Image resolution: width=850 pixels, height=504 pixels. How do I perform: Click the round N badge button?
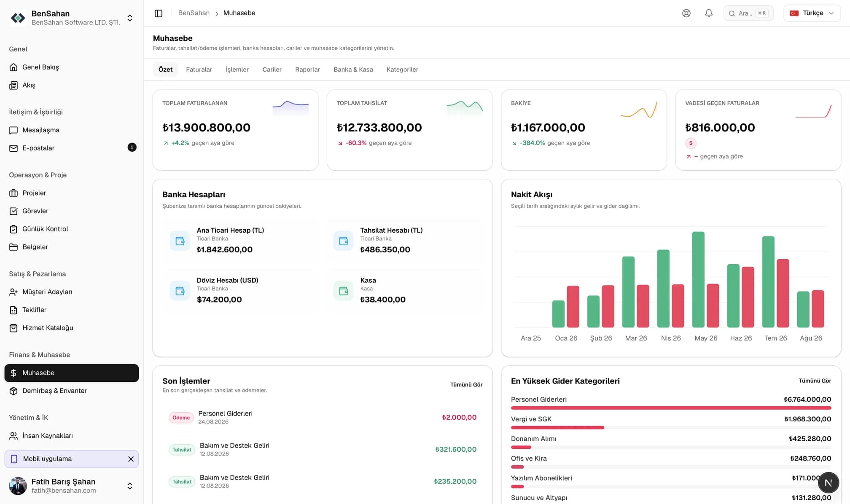(x=828, y=483)
